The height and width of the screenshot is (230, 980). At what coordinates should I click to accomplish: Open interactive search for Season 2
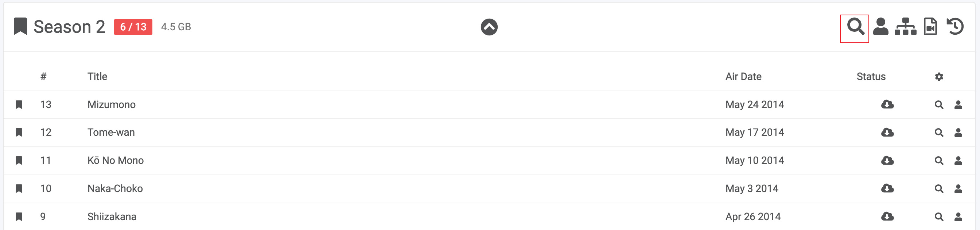click(880, 27)
